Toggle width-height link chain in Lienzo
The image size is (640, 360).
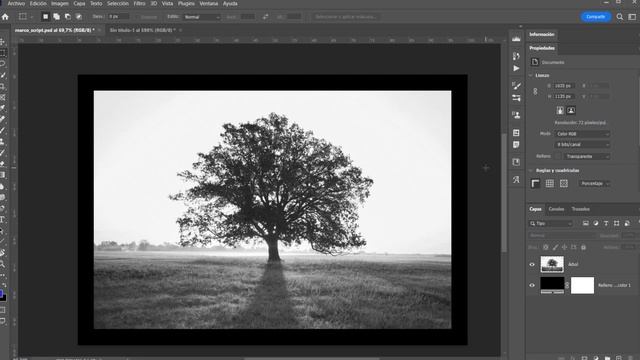[x=535, y=91]
